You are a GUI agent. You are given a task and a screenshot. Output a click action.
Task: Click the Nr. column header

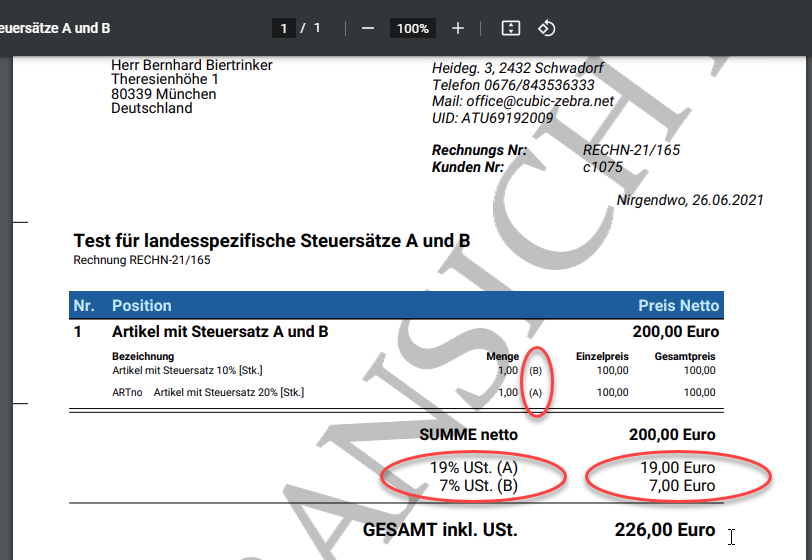[x=84, y=305]
